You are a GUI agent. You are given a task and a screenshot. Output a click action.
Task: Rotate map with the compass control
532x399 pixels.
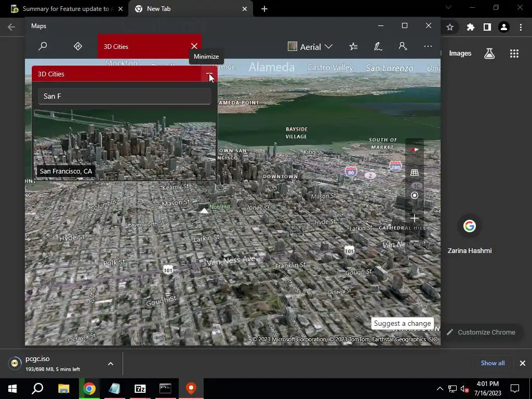pos(415,149)
